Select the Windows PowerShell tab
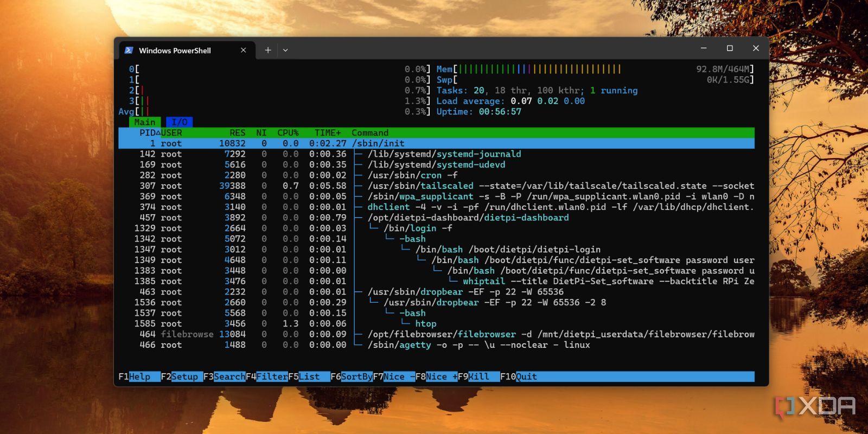 (x=186, y=50)
